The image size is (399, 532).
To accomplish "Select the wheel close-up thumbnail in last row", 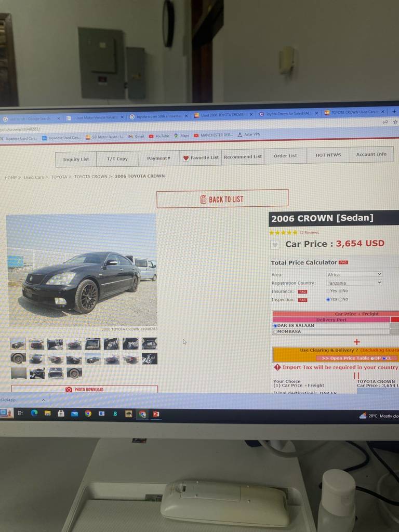I will [x=74, y=373].
